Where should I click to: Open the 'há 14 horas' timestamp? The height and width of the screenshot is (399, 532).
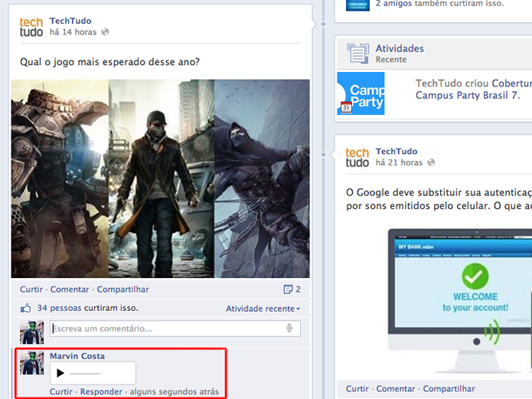coord(73,32)
